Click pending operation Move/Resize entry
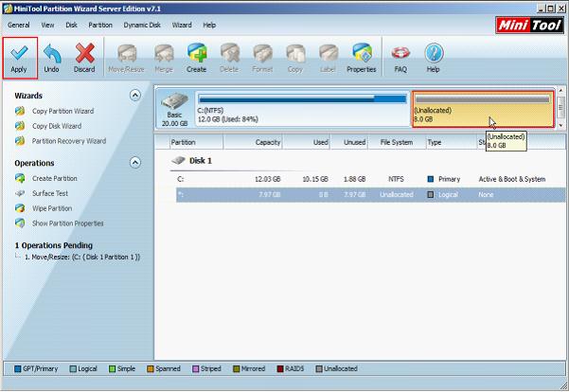Screen dimensions: 569x392 tap(82, 257)
